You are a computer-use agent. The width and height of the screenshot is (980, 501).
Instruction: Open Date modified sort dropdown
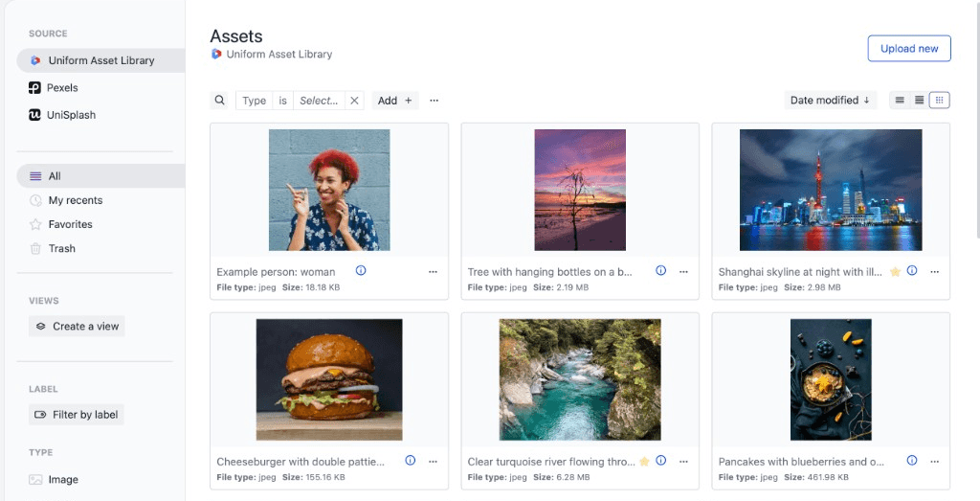pyautogui.click(x=830, y=100)
